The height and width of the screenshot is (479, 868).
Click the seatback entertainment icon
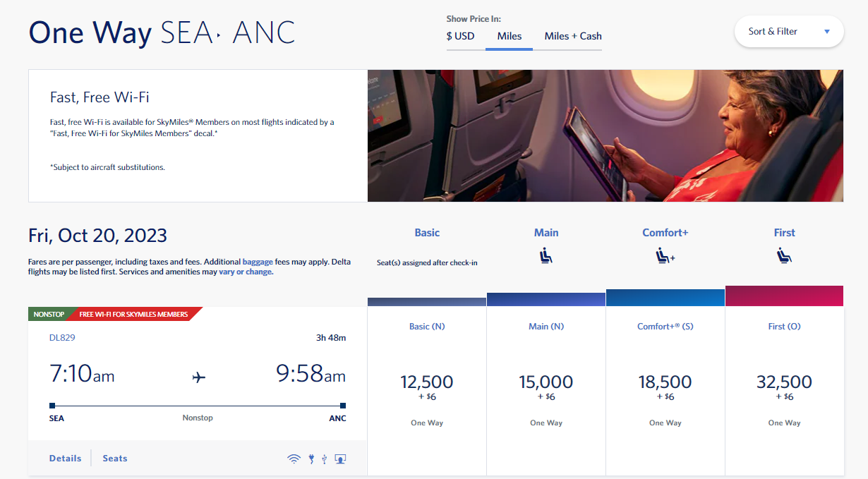pos(339,459)
